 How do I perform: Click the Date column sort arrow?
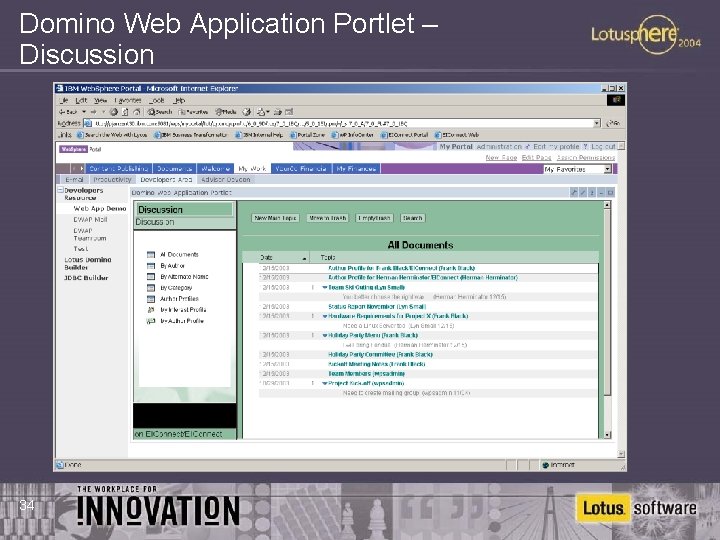click(x=304, y=259)
